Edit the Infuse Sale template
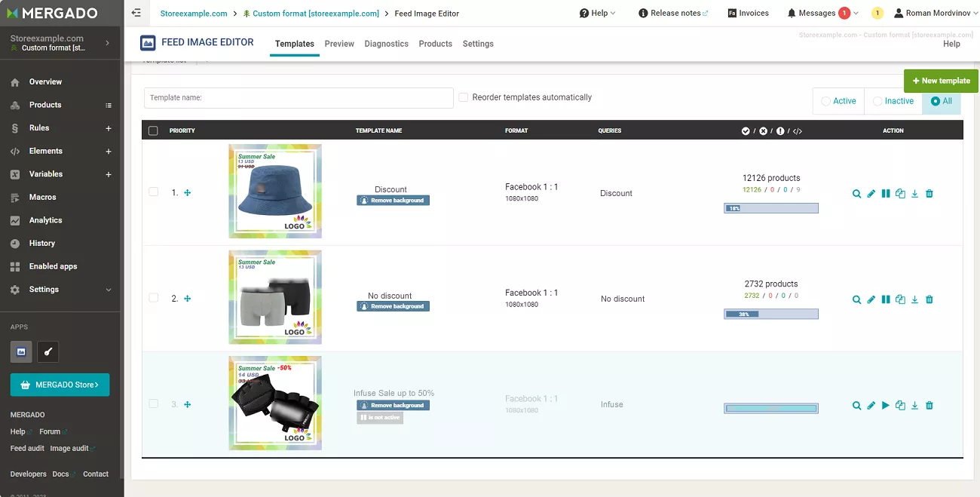The width and height of the screenshot is (980, 497). [x=871, y=406]
